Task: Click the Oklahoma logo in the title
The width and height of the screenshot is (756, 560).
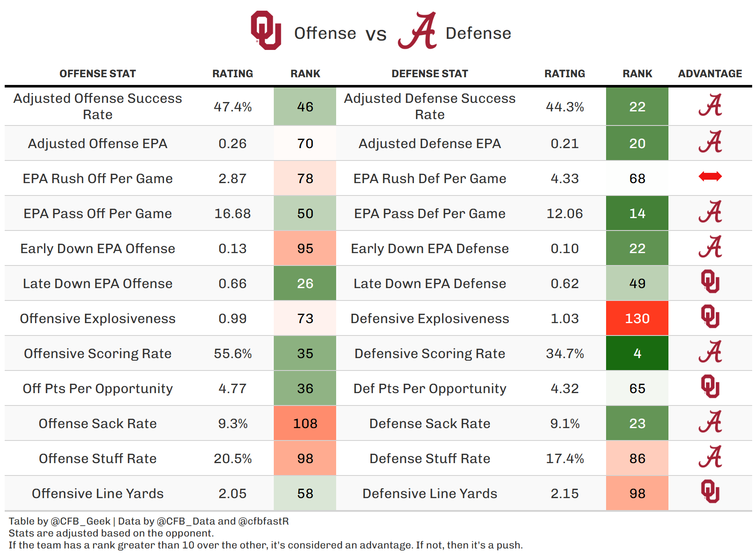Action: [x=266, y=30]
